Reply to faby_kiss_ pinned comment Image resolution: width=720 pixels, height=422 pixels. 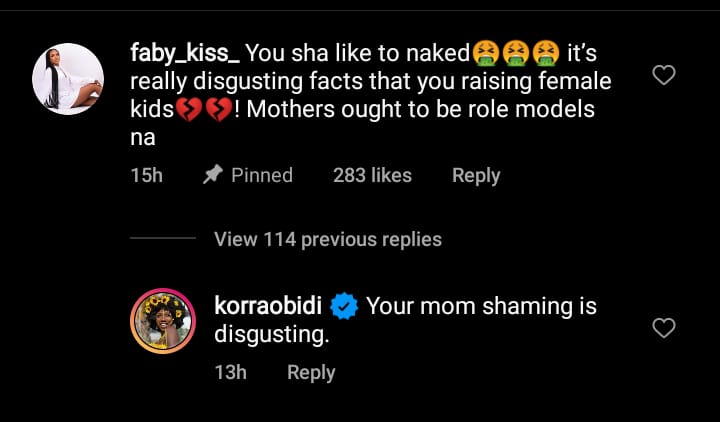[x=475, y=175]
